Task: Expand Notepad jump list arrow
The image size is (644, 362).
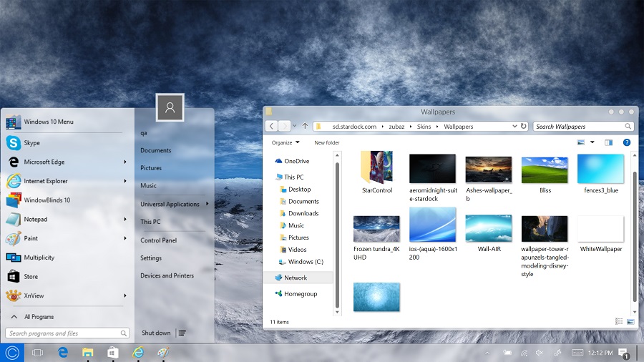Action: click(x=125, y=219)
